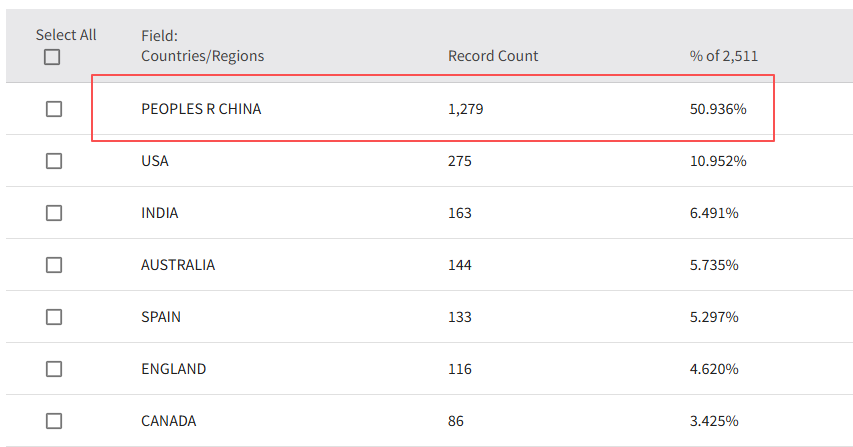Enable the INDIA row checkbox
The image size is (853, 447).
pos(54,213)
